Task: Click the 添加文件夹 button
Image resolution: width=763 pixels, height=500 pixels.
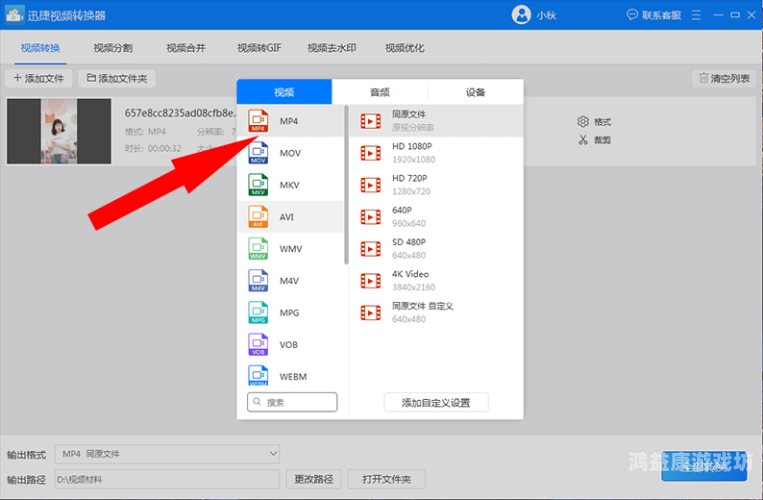Action: click(x=117, y=78)
